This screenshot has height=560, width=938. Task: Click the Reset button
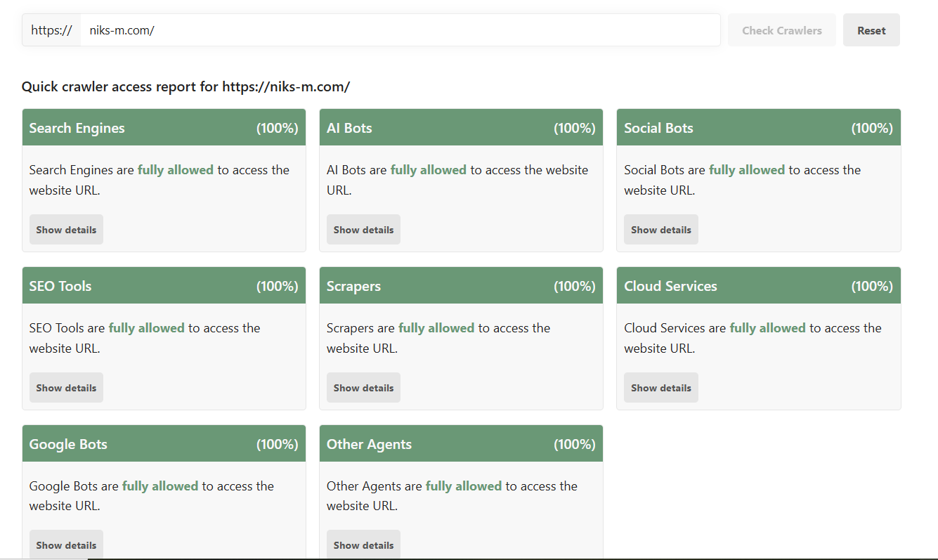pos(871,30)
